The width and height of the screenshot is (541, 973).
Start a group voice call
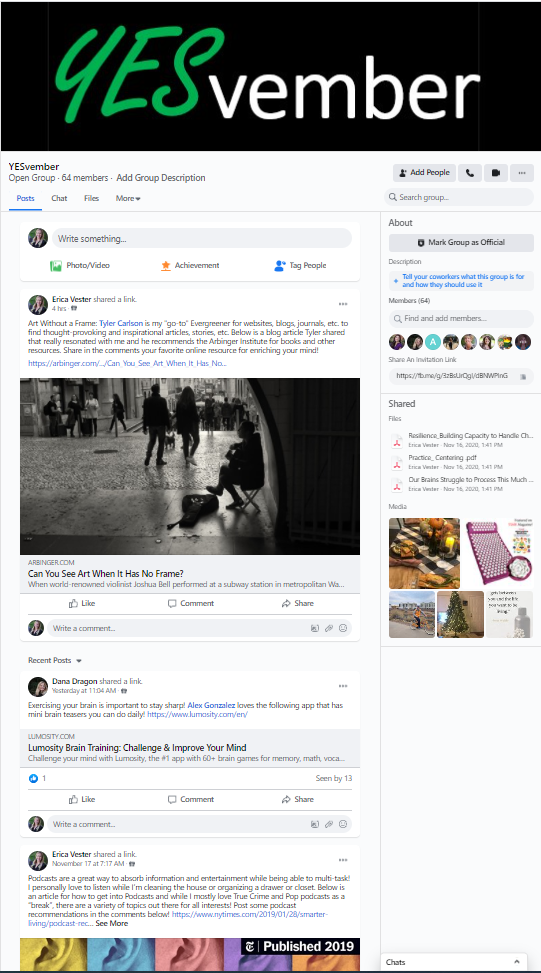click(x=470, y=173)
